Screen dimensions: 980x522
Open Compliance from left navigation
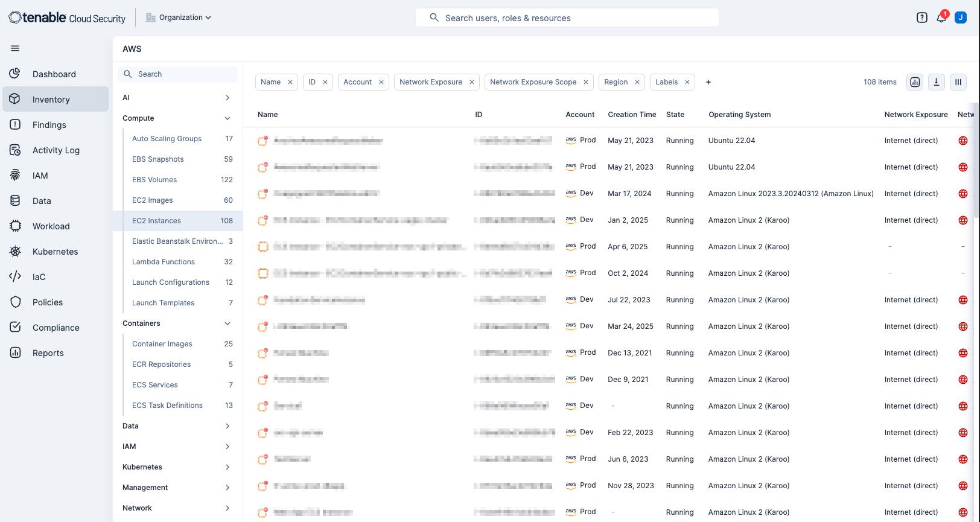[x=56, y=328]
